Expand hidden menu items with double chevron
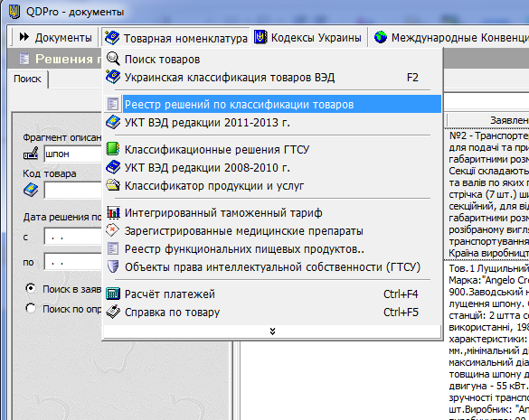Image resolution: width=529 pixels, height=420 pixels. [x=272, y=331]
